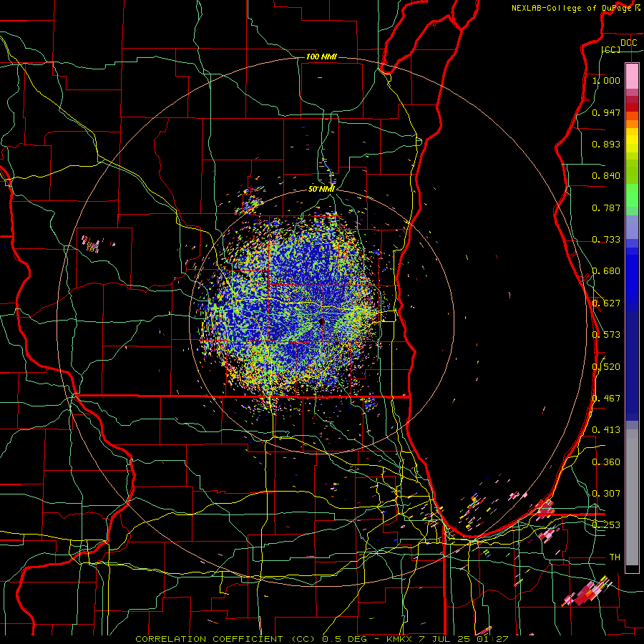Click the 0.840 legend value
Image resolution: width=644 pixels, height=644 pixels.
pyautogui.click(x=606, y=176)
